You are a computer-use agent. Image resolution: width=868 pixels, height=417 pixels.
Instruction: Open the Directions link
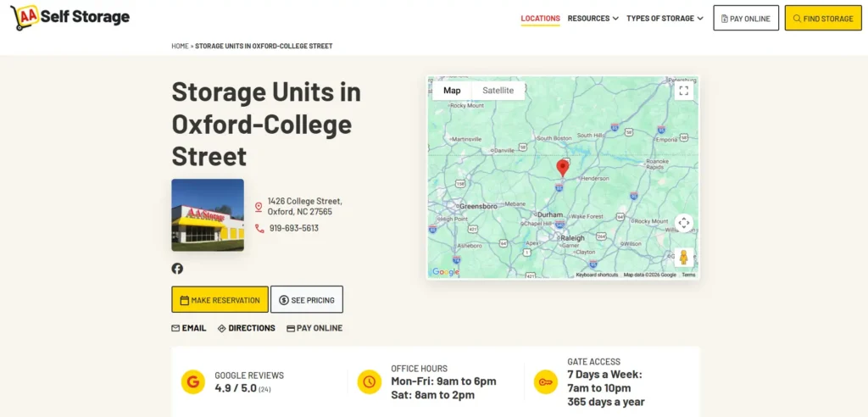(x=247, y=328)
